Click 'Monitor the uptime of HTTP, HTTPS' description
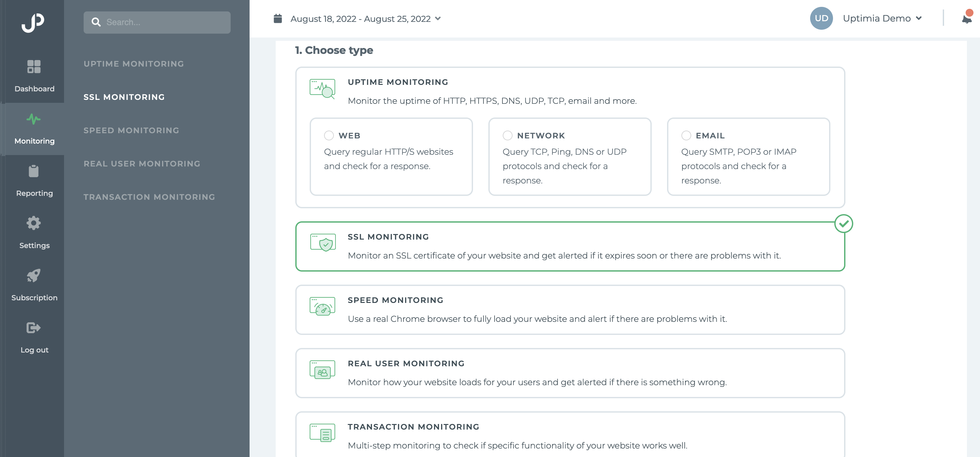 pyautogui.click(x=492, y=101)
